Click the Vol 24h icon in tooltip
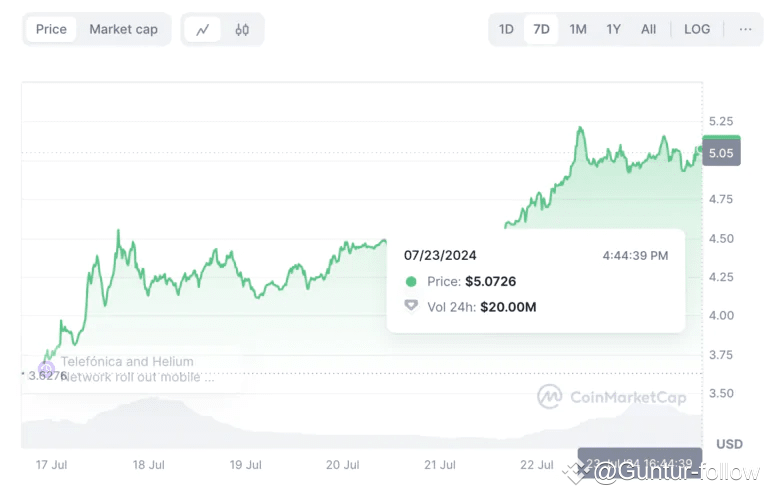This screenshot has width=768, height=494. pos(411,306)
